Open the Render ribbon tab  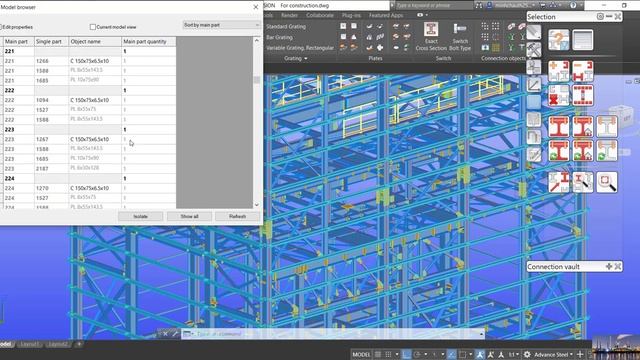(289, 15)
